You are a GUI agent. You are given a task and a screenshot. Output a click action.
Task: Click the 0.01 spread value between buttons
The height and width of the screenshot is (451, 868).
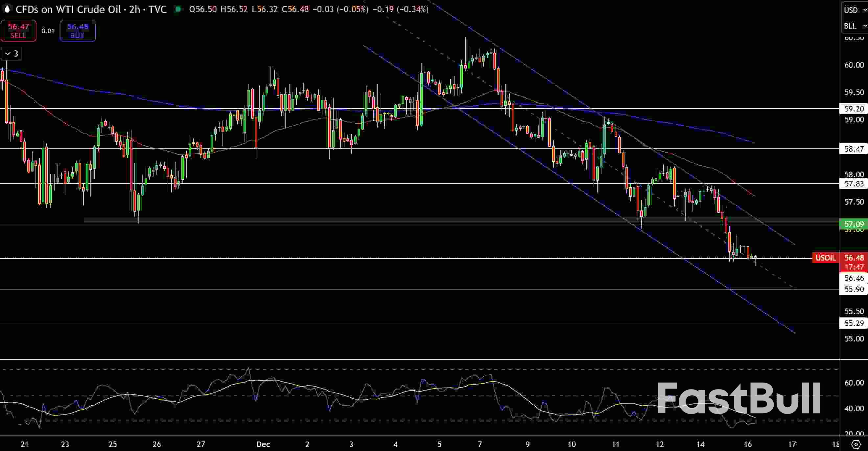coord(48,31)
